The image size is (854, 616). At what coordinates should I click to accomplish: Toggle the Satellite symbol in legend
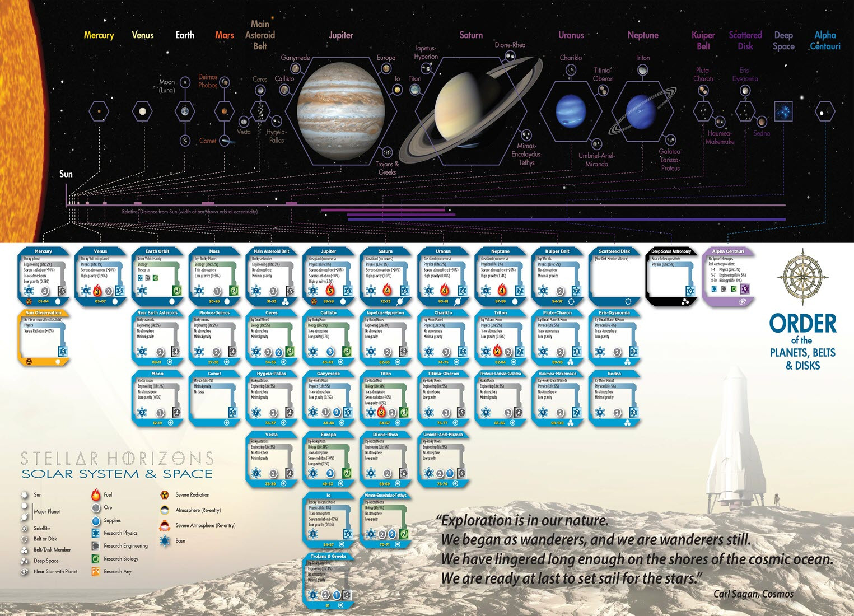25,528
